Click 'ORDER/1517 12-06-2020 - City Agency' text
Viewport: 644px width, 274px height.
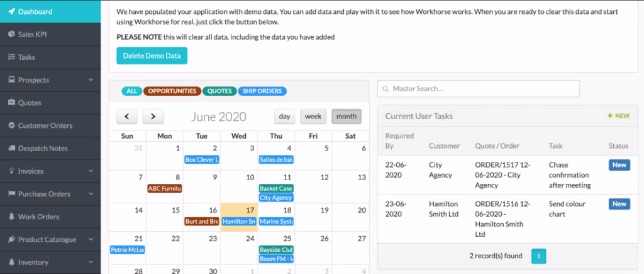pos(502,175)
